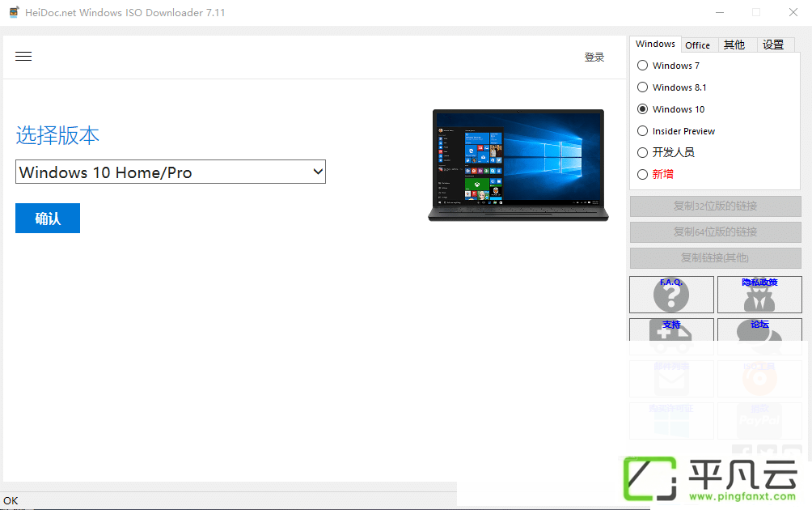Click the HeiDoc app icon in title bar

14,12
